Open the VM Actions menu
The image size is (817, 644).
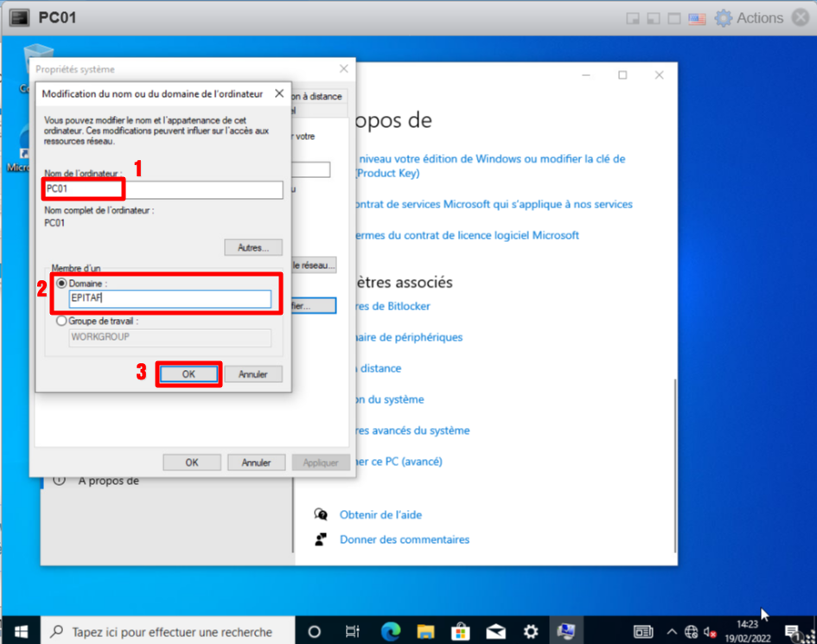coord(749,18)
